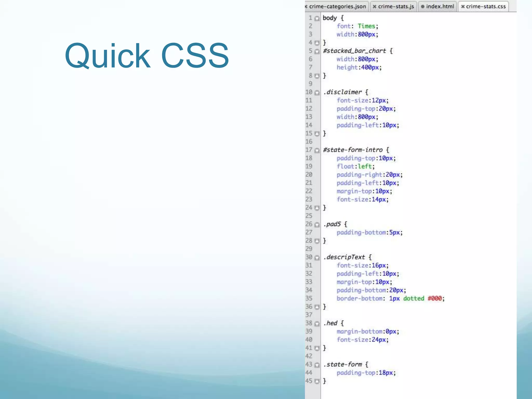Collapse the .pad5 rule at line 26
Viewport: 532px width, 399px height.
[317, 225]
